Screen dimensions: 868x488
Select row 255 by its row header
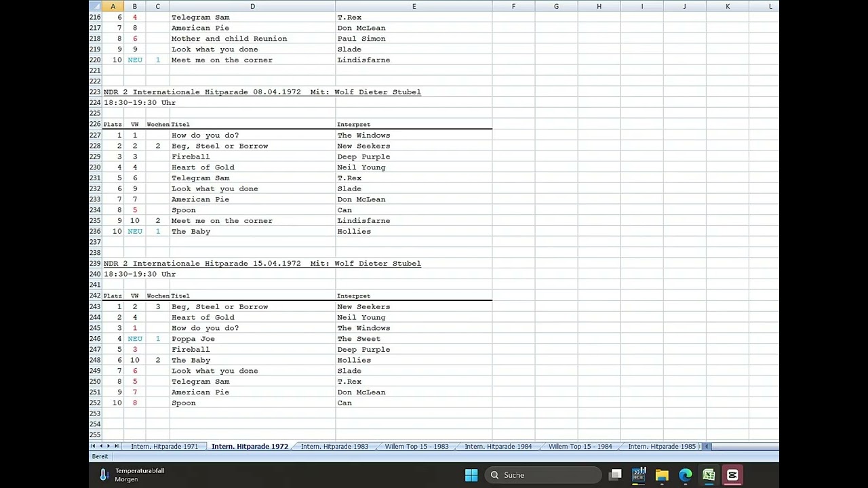click(95, 435)
